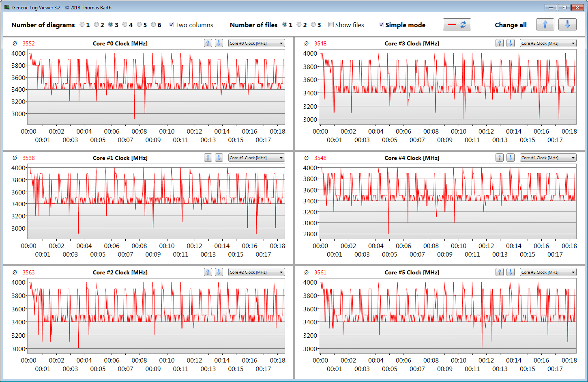Screen dimensions: 588x382
Task: Select 3 for Number of files
Action: pyautogui.click(x=313, y=25)
